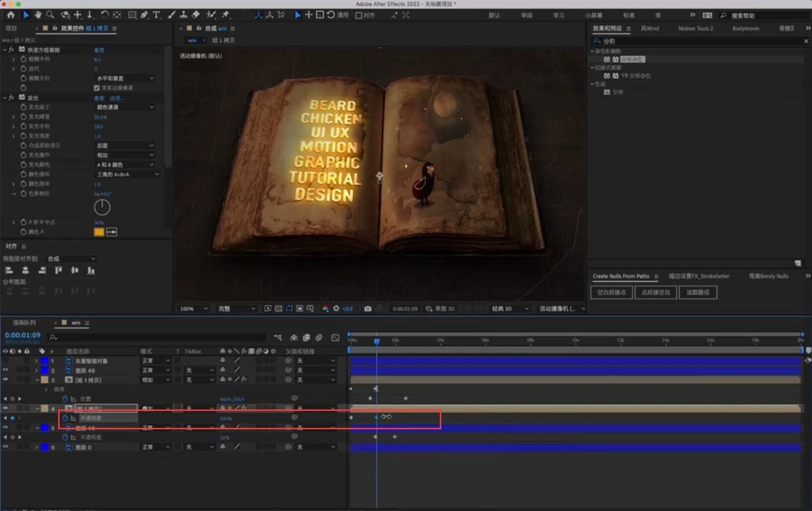
Task: Click the orange 颜色 A swatch
Action: click(99, 232)
